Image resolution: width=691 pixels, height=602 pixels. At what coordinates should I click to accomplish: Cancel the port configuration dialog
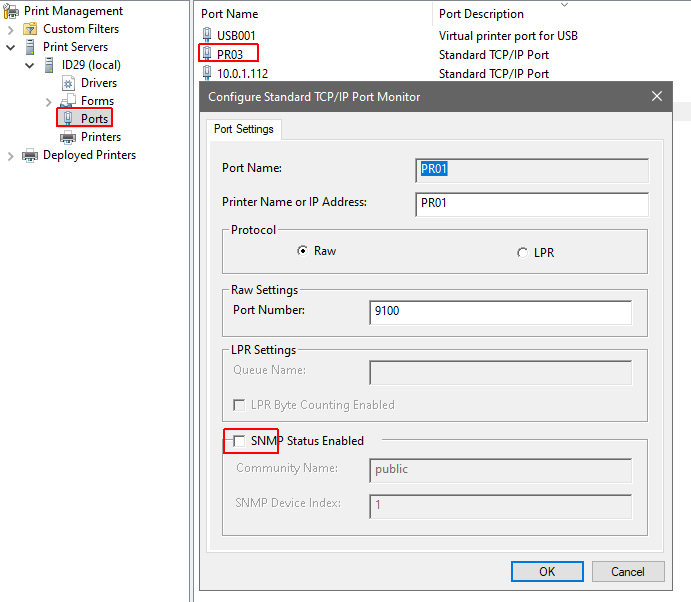point(628,572)
